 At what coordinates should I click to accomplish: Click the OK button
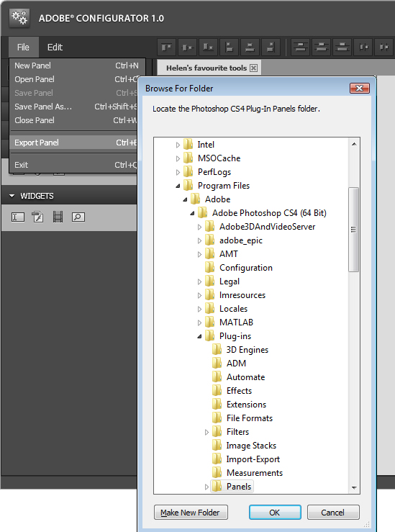point(275,513)
